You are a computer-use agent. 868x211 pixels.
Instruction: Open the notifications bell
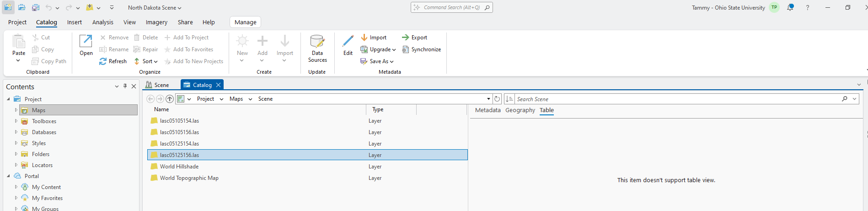click(x=790, y=7)
